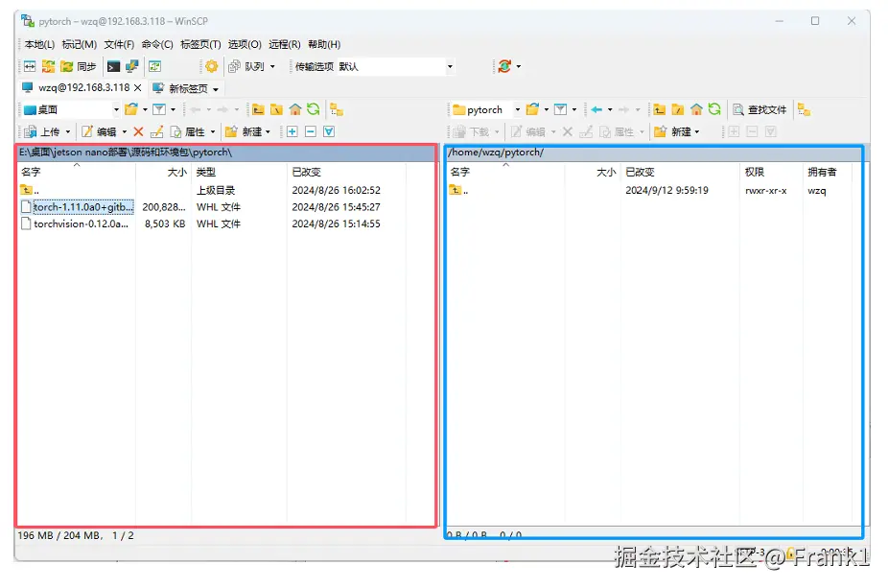Expand the local 新建 dropdown arrow
Image resolution: width=888 pixels, height=588 pixels.
268,131
